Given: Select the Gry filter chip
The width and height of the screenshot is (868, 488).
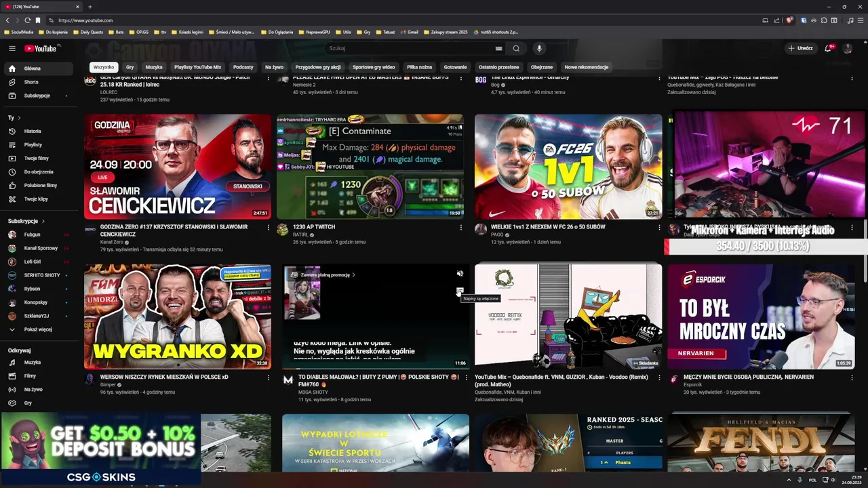Looking at the screenshot, I should pyautogui.click(x=130, y=67).
